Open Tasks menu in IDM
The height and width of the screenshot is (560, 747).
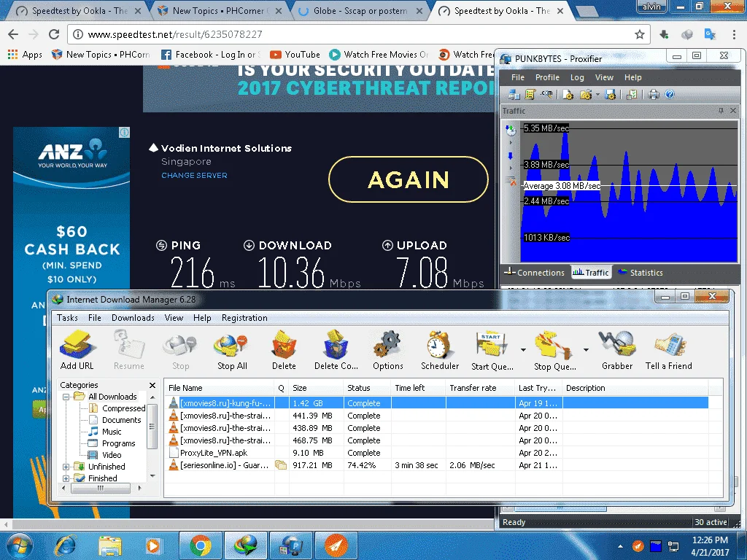[x=67, y=318]
